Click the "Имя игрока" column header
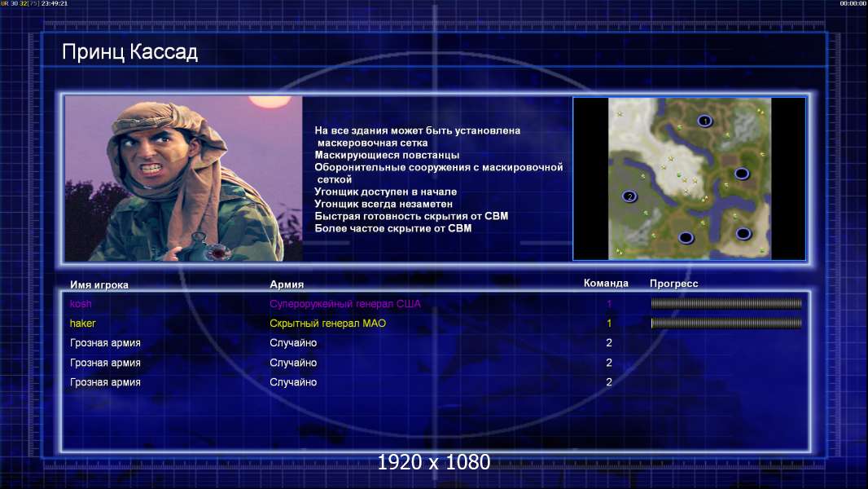This screenshot has height=489, width=868. click(x=99, y=284)
